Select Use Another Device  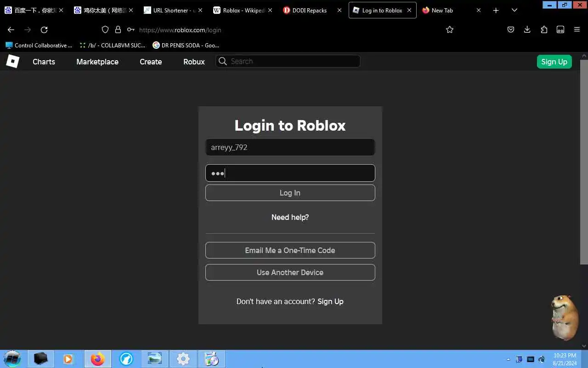click(x=290, y=272)
